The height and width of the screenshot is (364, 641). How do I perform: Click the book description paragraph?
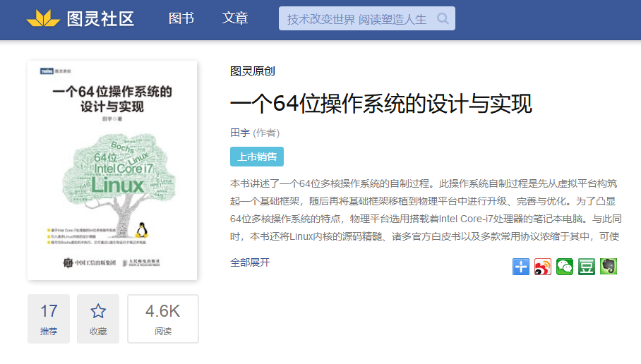[x=426, y=210]
